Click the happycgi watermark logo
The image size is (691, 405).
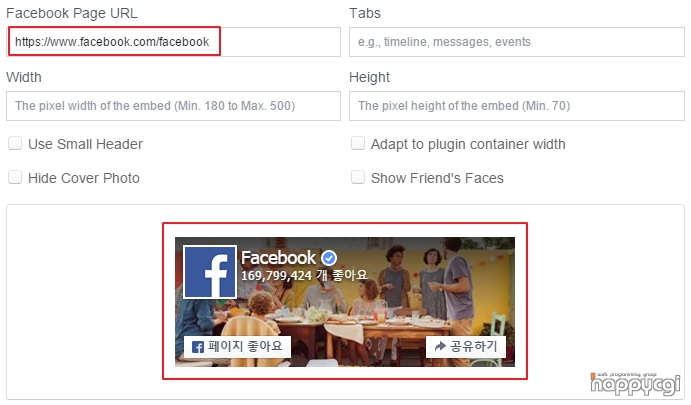635,384
